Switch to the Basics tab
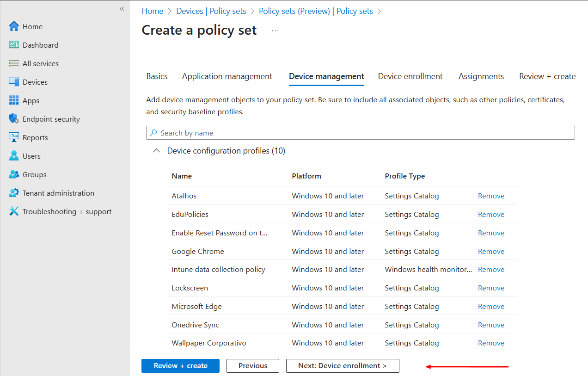 pos(157,76)
